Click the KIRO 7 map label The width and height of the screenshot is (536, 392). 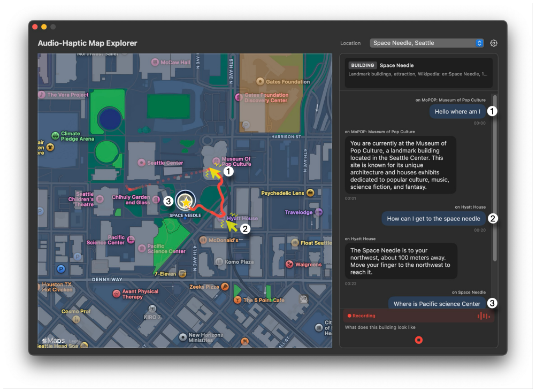tap(152, 317)
